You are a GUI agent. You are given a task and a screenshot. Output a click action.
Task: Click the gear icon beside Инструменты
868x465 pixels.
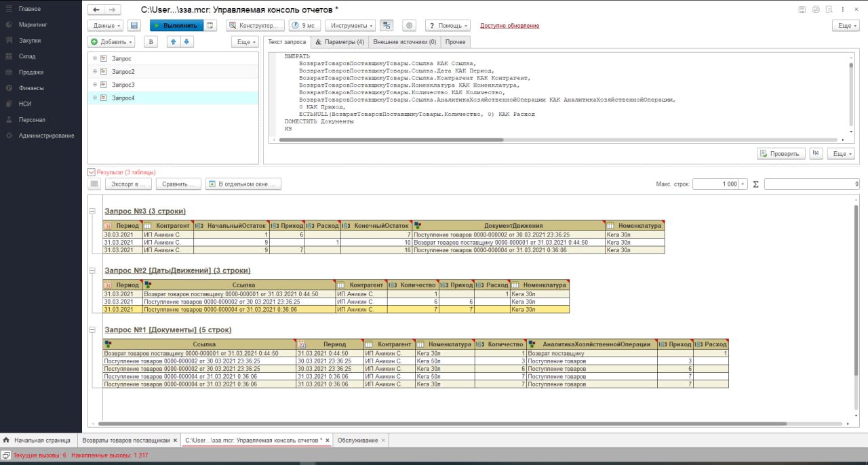(408, 25)
